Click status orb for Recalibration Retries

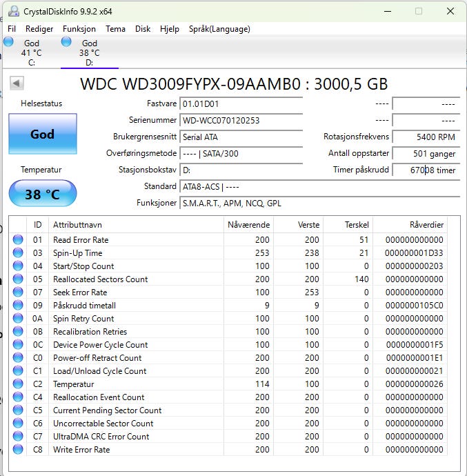tap(18, 331)
